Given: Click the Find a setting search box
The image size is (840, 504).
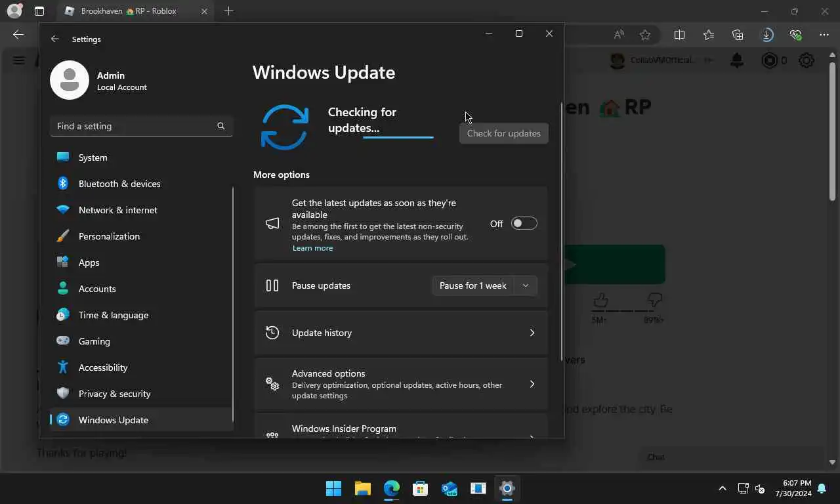Looking at the screenshot, I should [x=141, y=126].
